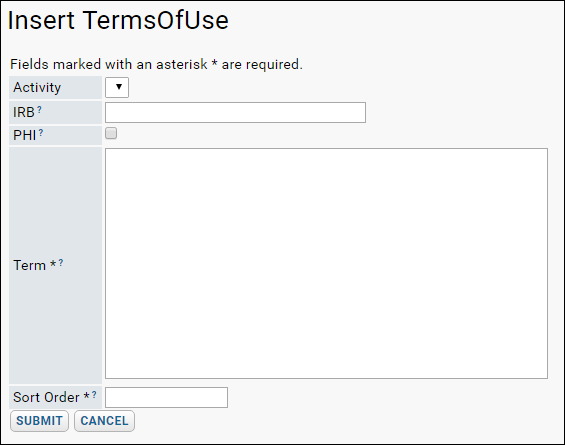Image resolution: width=565 pixels, height=445 pixels.
Task: Click the required fields asterisk notice
Action: [156, 64]
